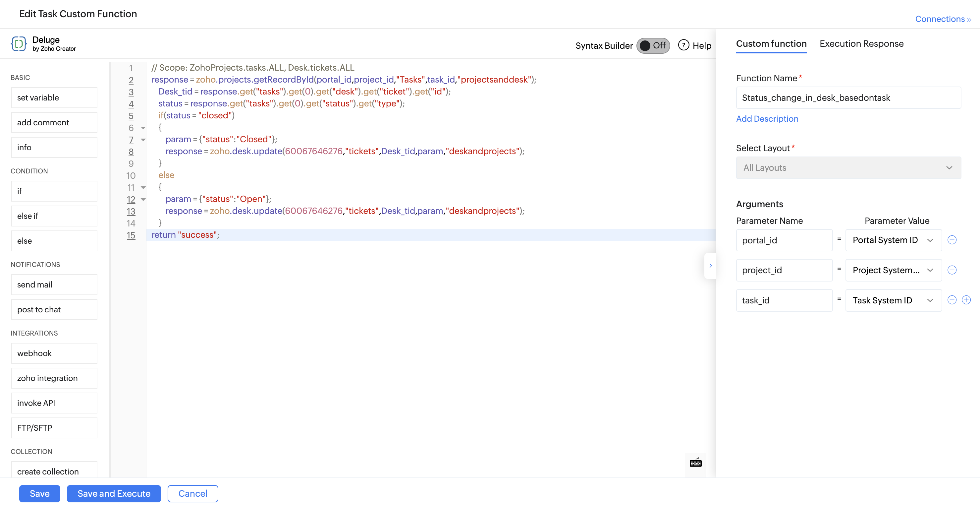
Task: Add a new argument with plus icon
Action: click(x=966, y=300)
